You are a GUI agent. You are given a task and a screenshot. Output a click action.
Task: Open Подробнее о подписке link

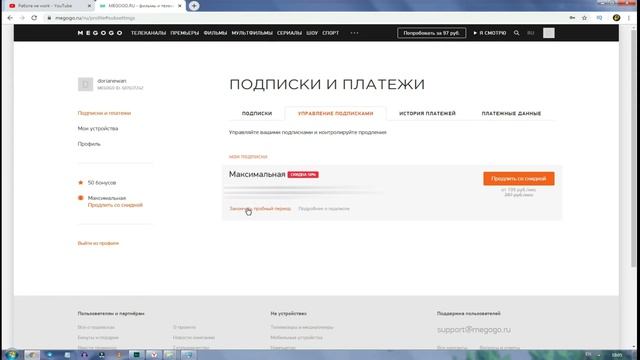[324, 209]
